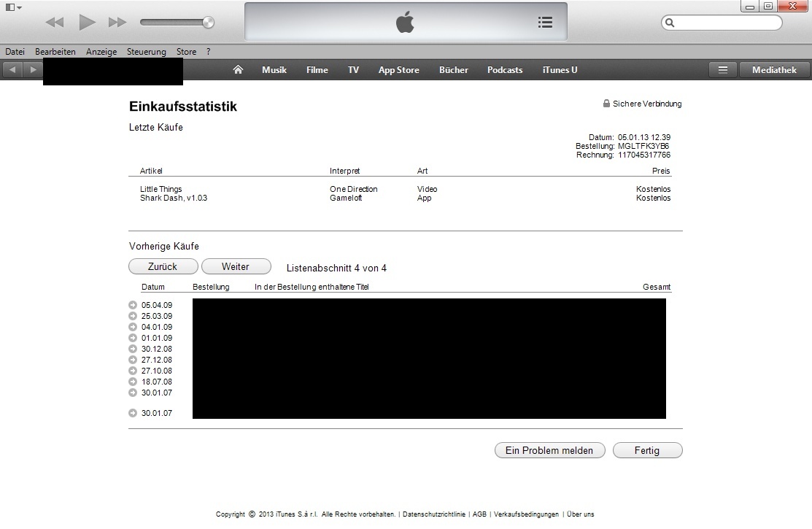
Task: Go forward with store navigation right arrow
Action: (33, 69)
